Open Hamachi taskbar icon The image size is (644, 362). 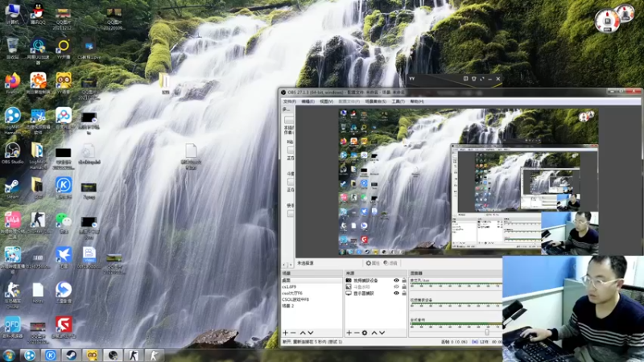pyautogui.click(x=30, y=355)
